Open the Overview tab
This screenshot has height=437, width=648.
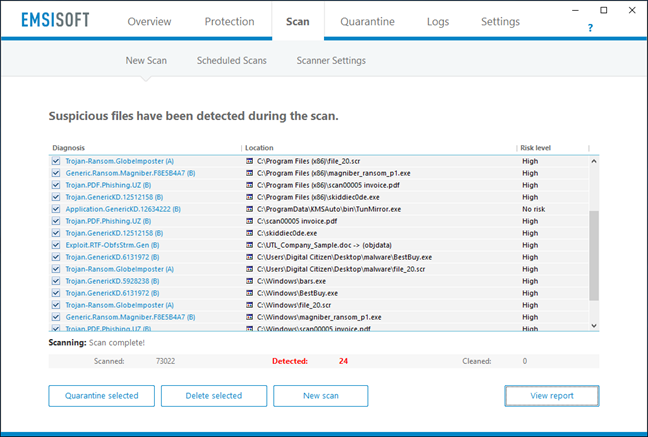pyautogui.click(x=149, y=21)
